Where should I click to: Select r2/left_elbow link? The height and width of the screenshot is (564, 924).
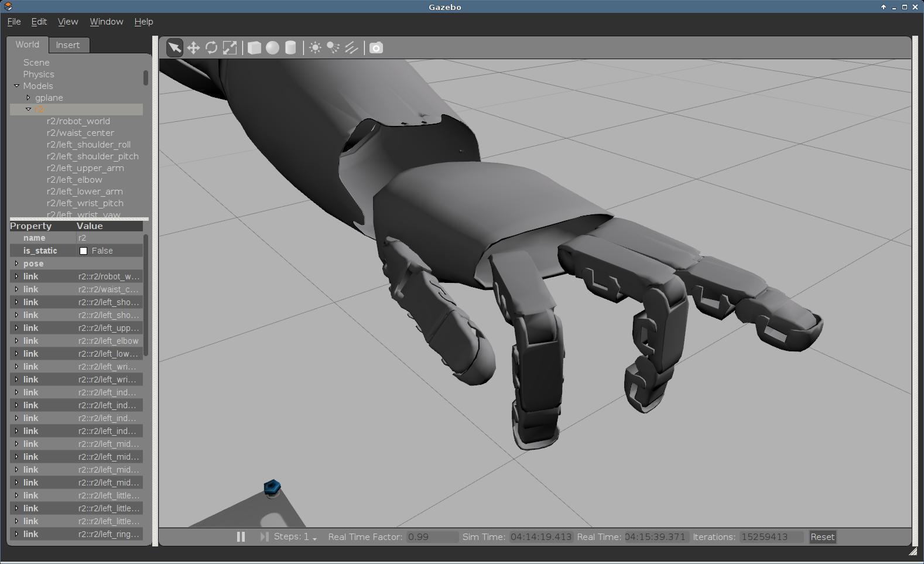coord(74,180)
